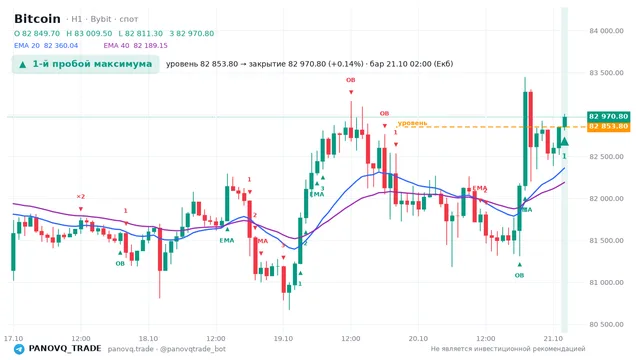Click the 20.10 date axis label

pyautogui.click(x=418, y=339)
